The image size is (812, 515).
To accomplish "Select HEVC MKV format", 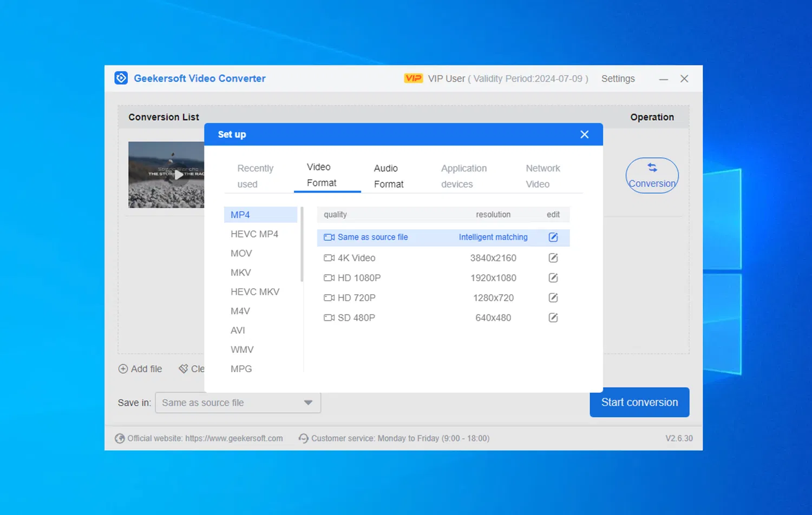I will (255, 292).
